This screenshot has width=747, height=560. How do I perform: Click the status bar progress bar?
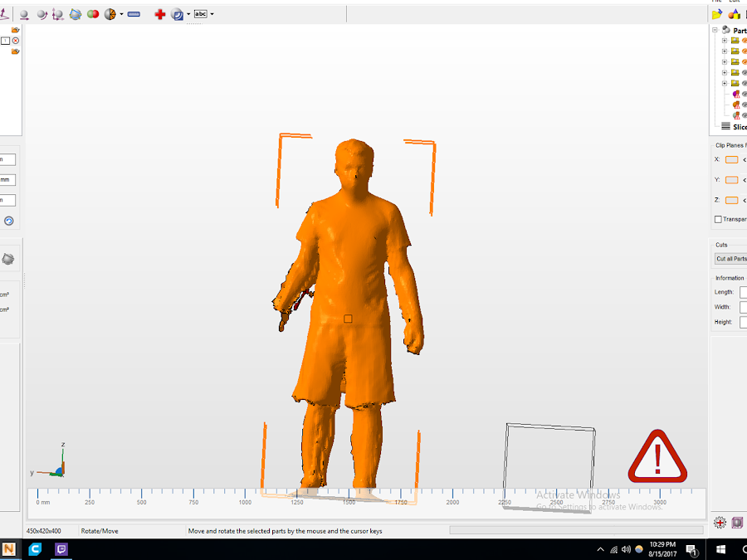[x=577, y=530]
